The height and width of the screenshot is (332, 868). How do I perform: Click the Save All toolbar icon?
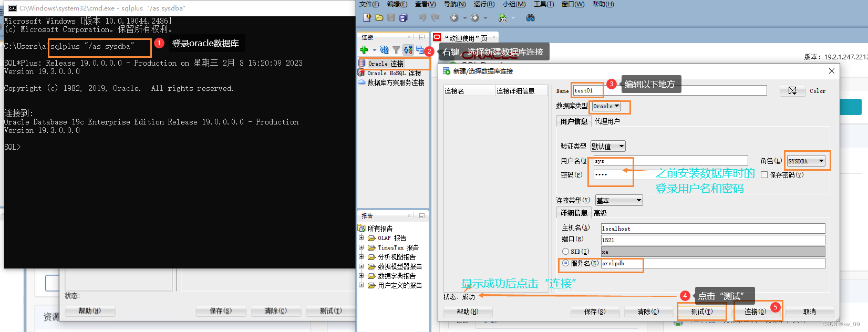pos(403,18)
